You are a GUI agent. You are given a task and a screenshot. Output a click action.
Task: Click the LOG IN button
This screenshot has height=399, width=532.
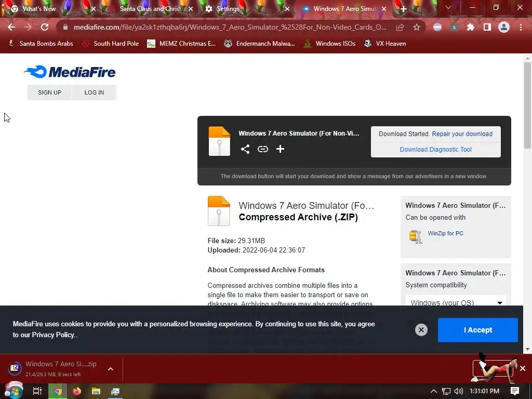95,92
